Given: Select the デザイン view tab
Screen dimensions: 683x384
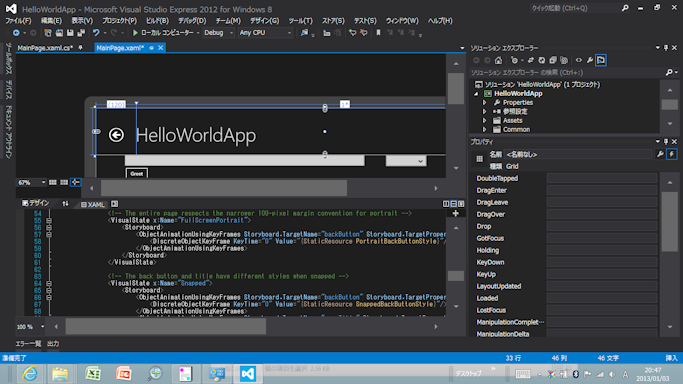Looking at the screenshot, I should pyautogui.click(x=35, y=203).
